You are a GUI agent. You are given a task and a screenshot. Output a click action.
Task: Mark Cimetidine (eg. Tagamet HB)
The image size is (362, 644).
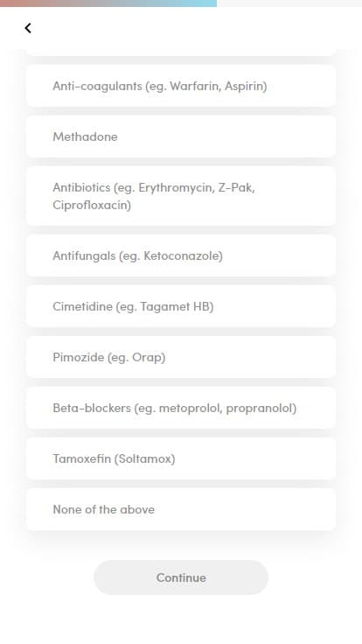[x=181, y=306]
